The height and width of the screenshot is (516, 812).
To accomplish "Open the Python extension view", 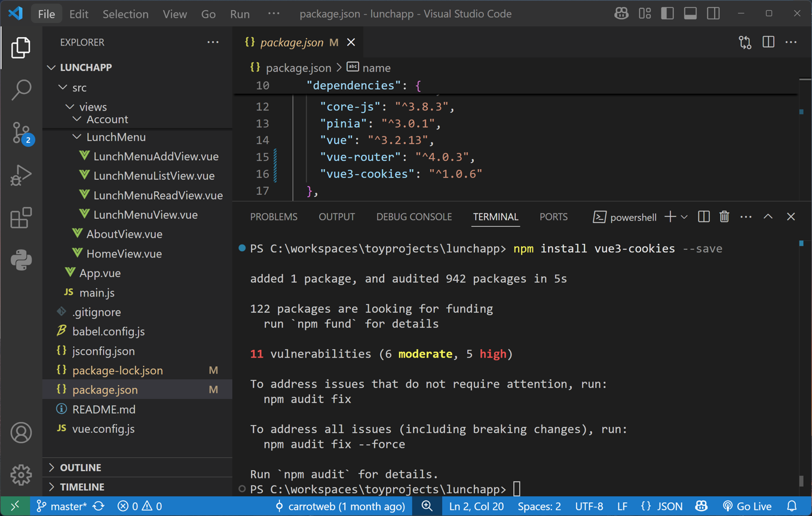I will (x=21, y=260).
